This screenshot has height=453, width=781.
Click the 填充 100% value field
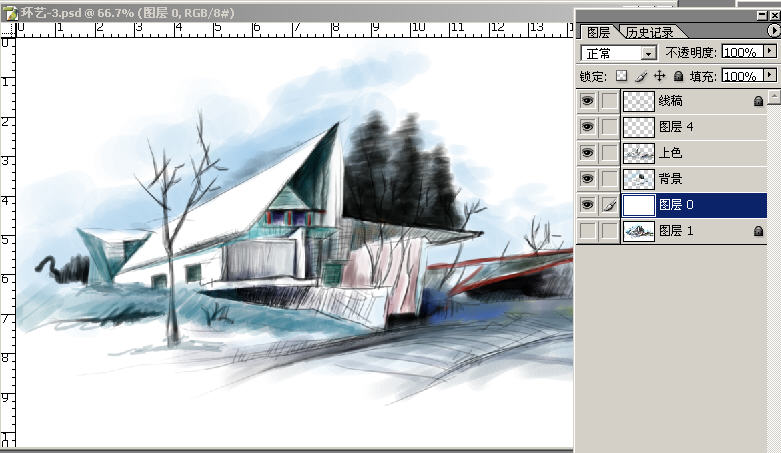[743, 76]
